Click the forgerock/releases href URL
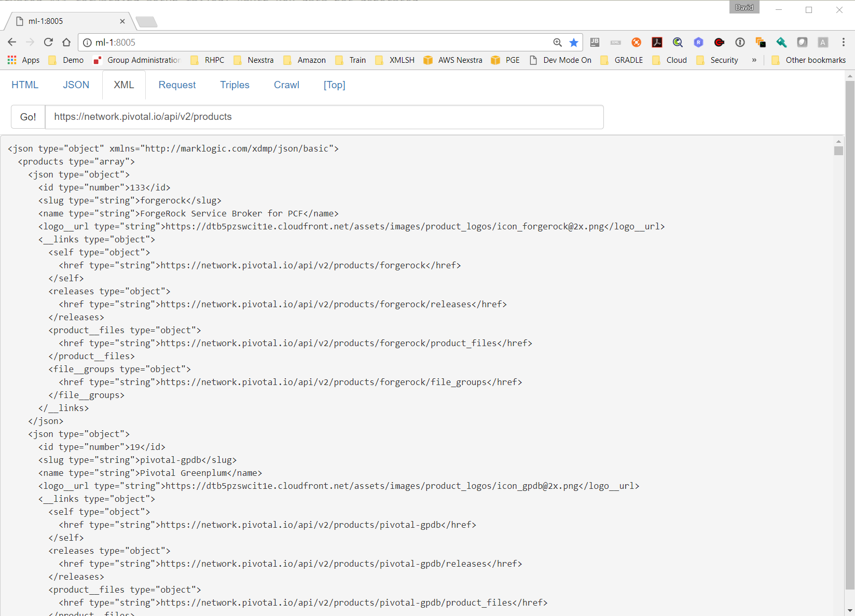The height and width of the screenshot is (616, 855). point(316,304)
